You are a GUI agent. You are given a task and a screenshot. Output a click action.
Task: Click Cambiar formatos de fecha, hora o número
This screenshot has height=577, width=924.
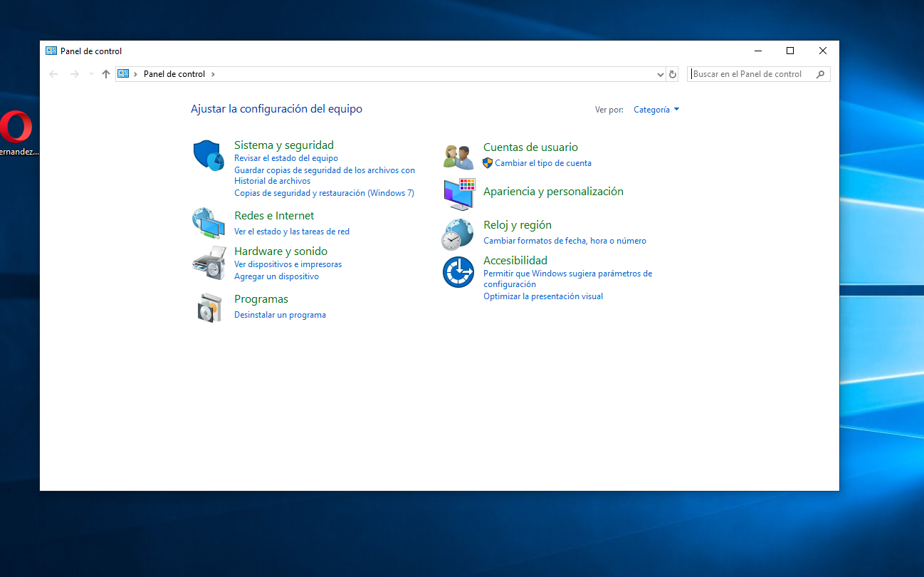[565, 241]
